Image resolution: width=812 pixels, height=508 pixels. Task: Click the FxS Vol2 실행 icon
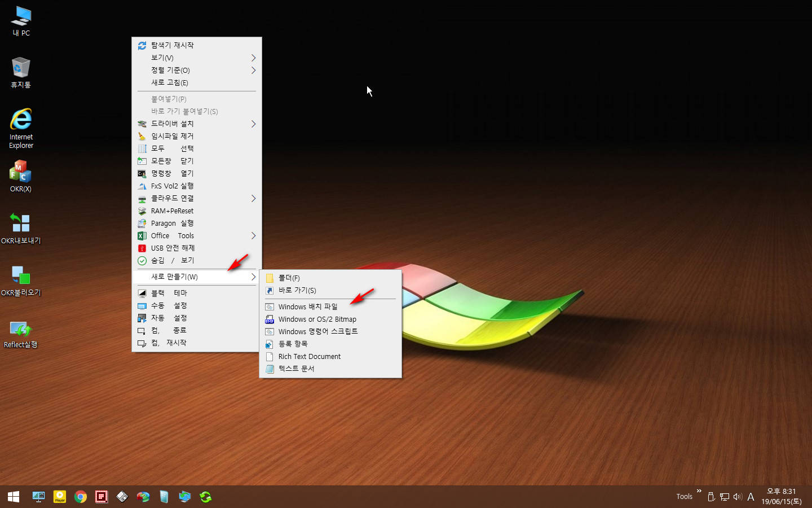coord(142,186)
